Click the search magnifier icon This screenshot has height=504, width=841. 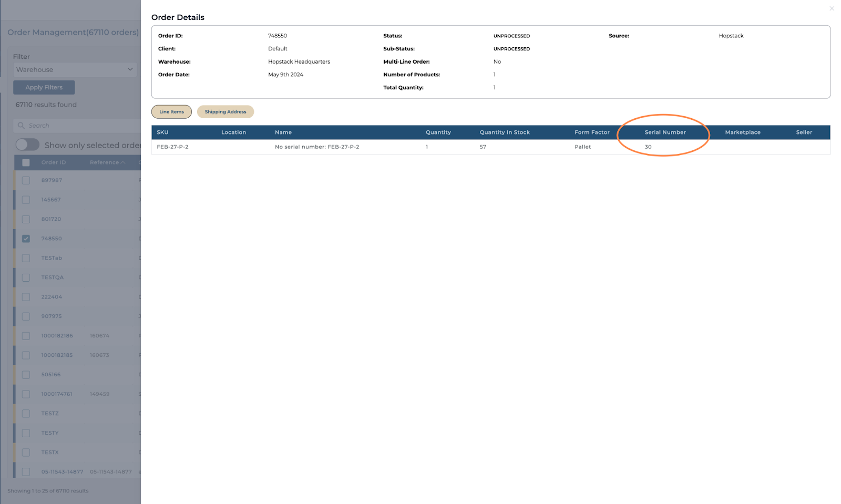(22, 126)
